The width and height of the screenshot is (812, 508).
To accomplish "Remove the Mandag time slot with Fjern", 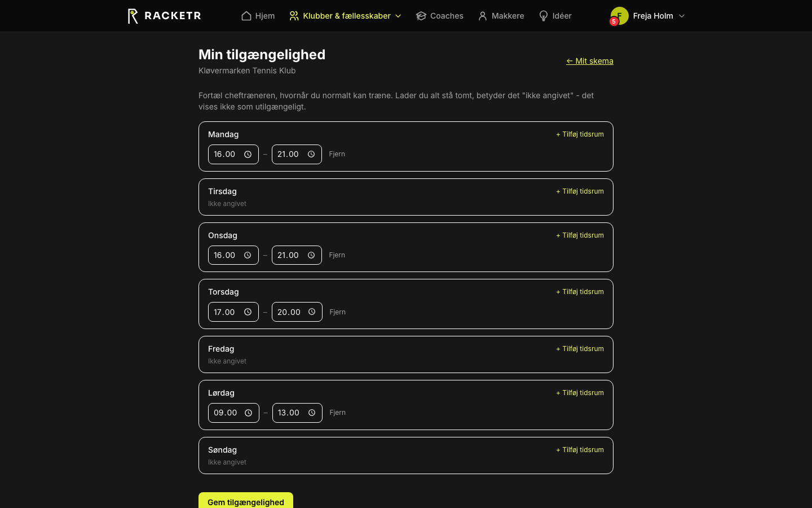I will [337, 154].
